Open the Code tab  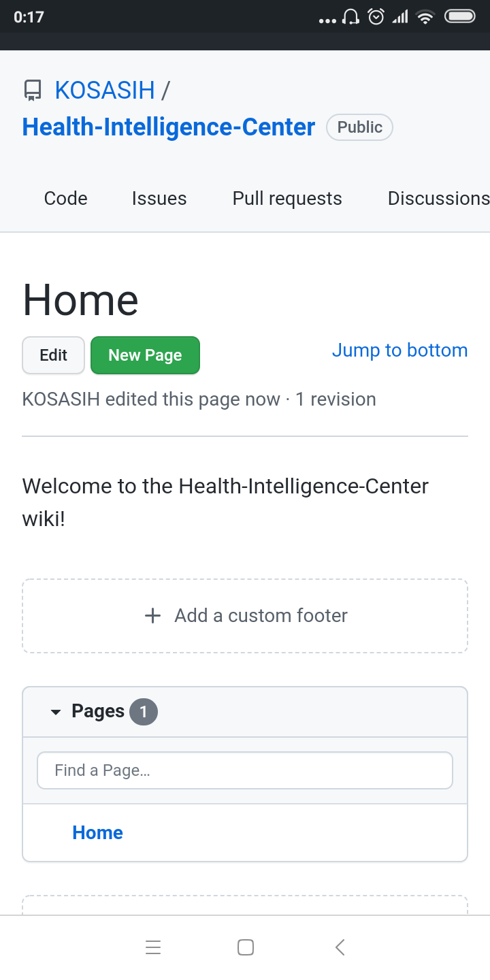pyautogui.click(x=66, y=199)
